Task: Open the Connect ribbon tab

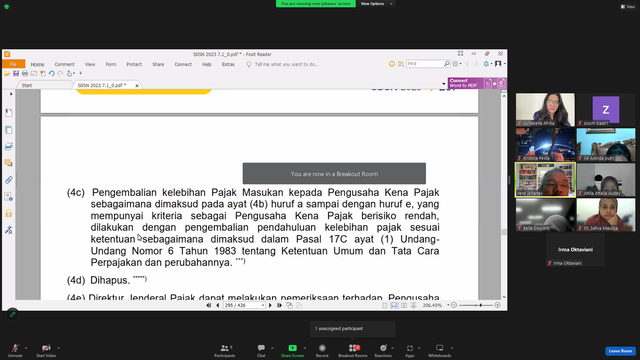Action: click(183, 64)
